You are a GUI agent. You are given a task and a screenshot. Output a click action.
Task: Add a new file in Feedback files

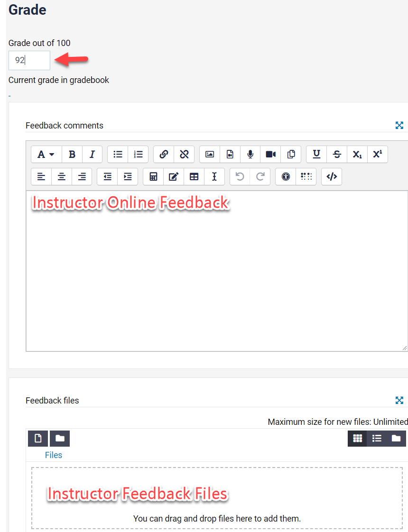click(x=37, y=438)
